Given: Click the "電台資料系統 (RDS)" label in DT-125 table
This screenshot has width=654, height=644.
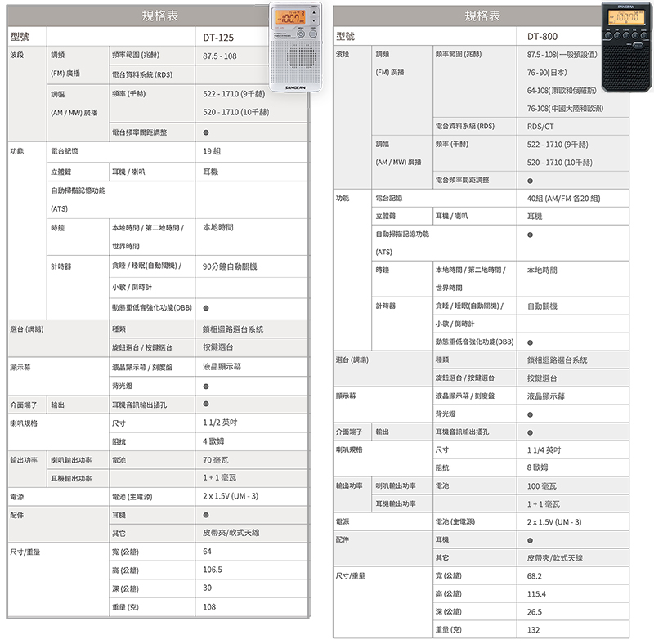Looking at the screenshot, I should 141,74.
